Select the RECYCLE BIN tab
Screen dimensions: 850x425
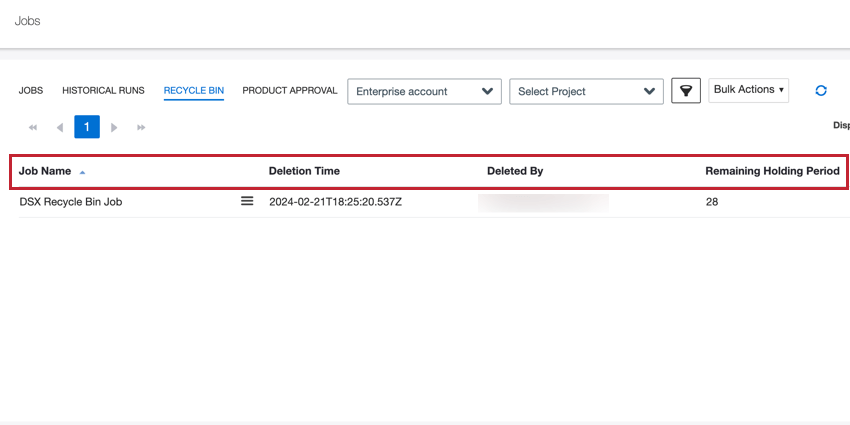[194, 91]
